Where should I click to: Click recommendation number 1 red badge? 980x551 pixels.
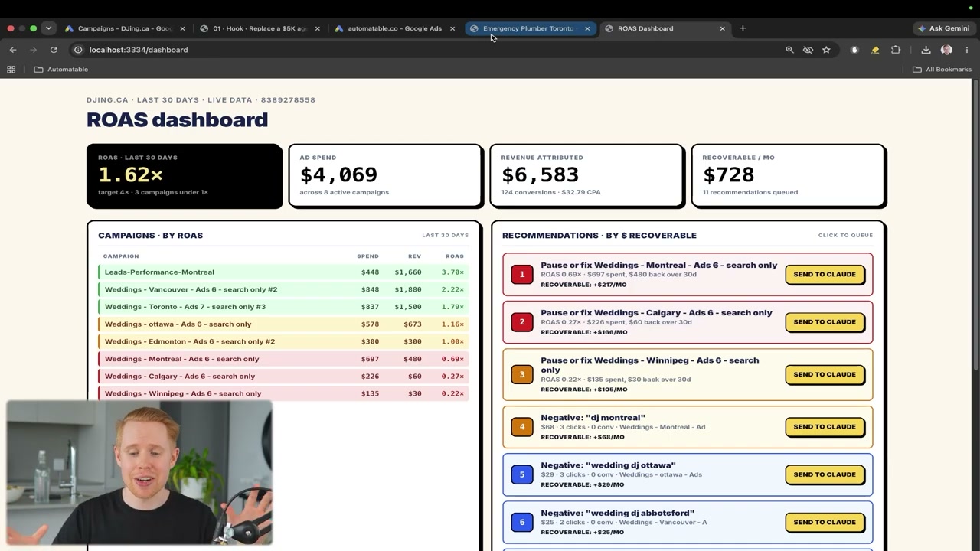[522, 274]
